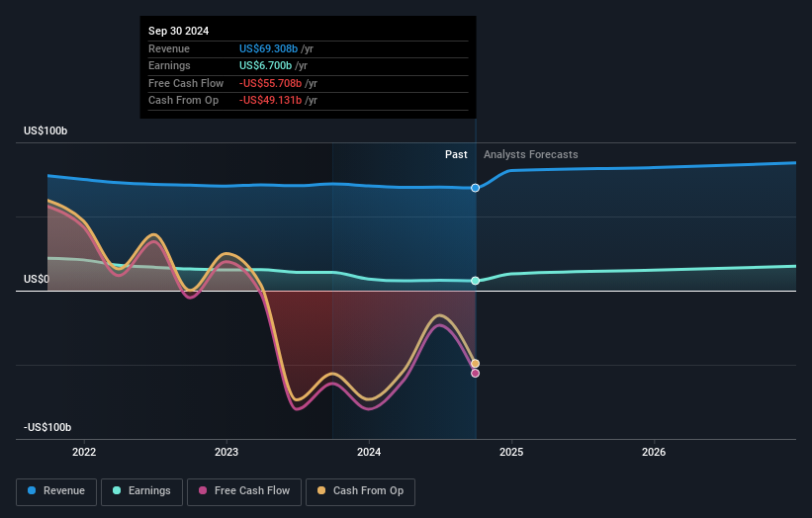Image resolution: width=812 pixels, height=518 pixels.
Task: Toggle the Earnings legend button
Action: coord(141,491)
